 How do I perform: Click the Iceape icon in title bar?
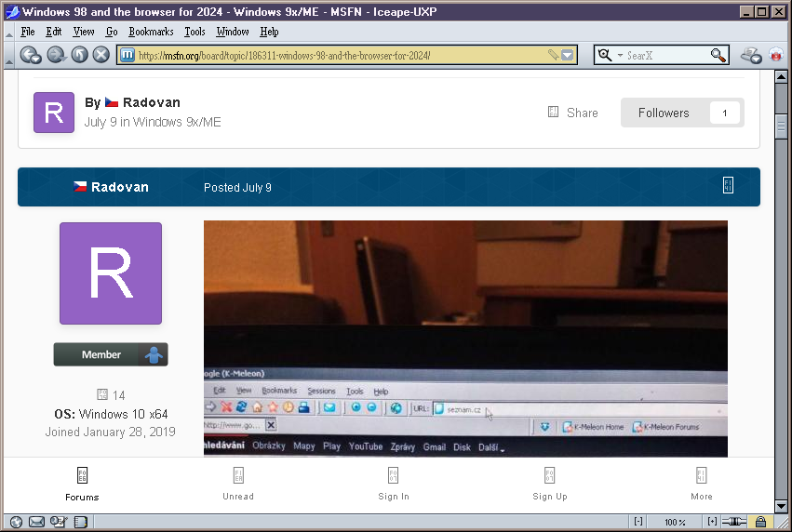click(x=13, y=11)
